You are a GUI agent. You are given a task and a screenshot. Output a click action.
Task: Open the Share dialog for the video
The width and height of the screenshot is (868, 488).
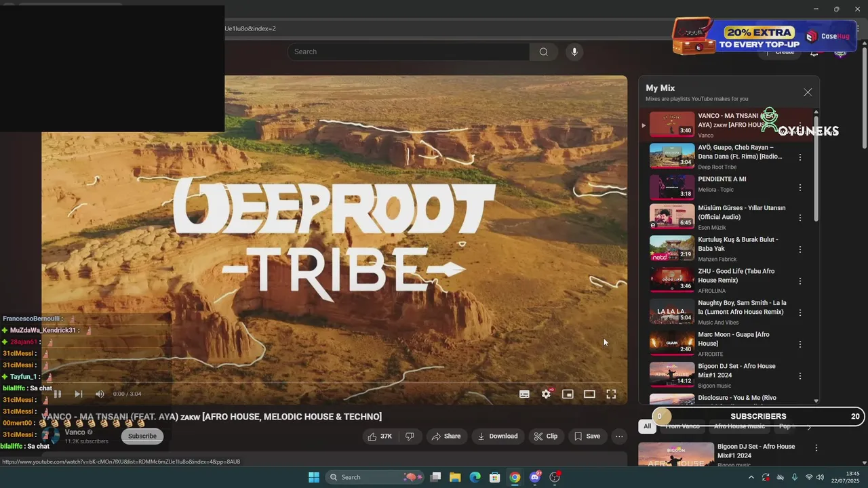click(446, 436)
